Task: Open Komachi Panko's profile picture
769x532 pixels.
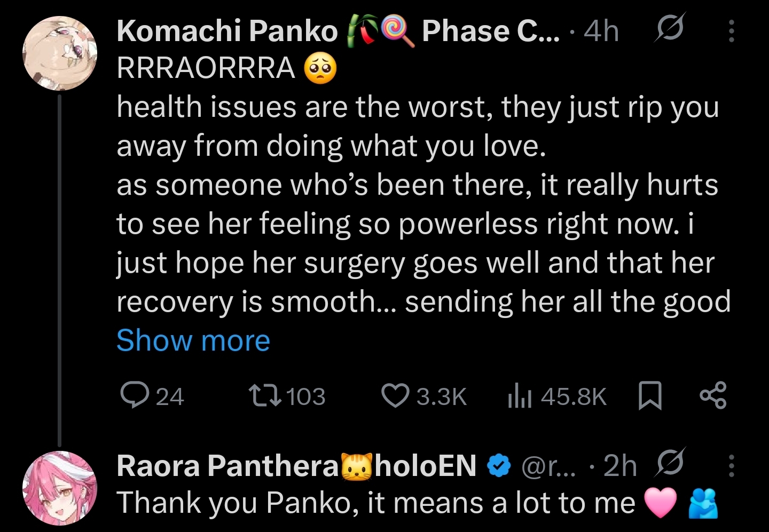Action: pos(60,53)
